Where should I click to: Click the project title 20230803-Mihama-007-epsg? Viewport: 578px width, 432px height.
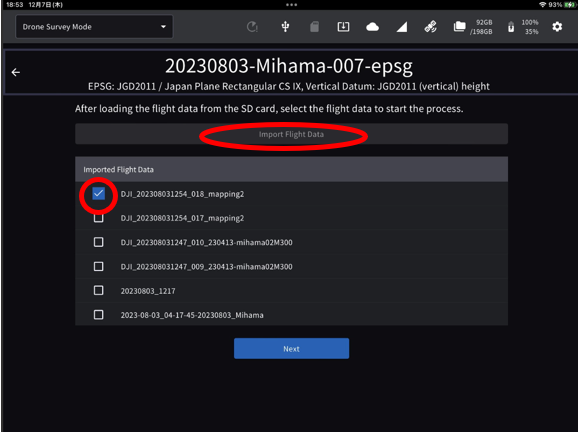[x=289, y=66]
